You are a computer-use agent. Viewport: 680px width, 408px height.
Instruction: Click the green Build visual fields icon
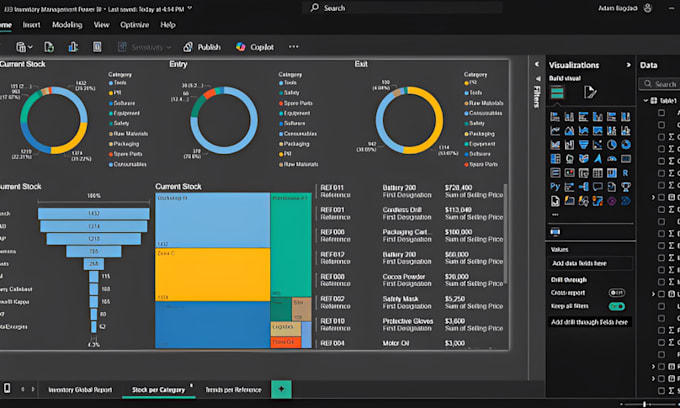[557, 92]
